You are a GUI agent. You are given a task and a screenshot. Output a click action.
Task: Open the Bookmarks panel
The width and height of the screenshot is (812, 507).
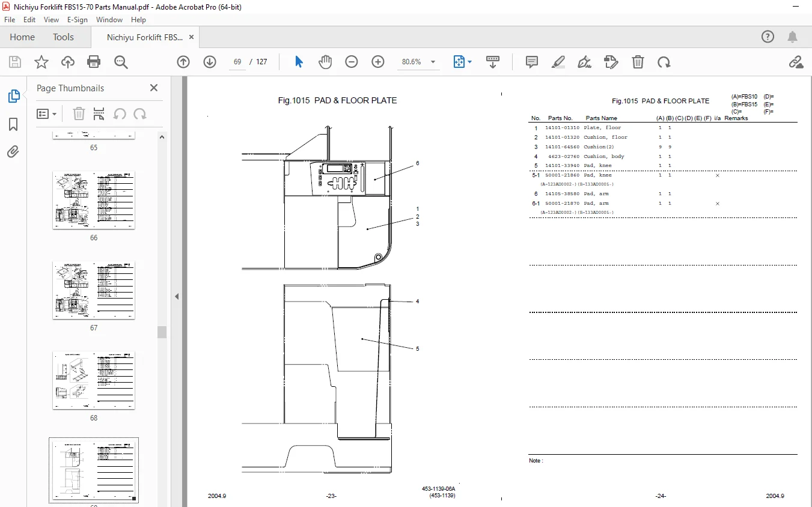[x=13, y=124]
